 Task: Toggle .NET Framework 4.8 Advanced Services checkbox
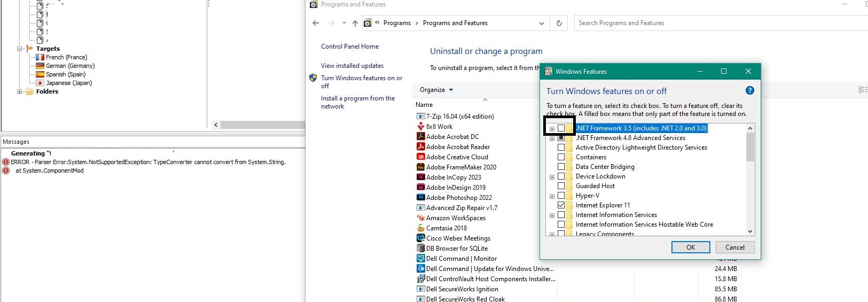(561, 138)
